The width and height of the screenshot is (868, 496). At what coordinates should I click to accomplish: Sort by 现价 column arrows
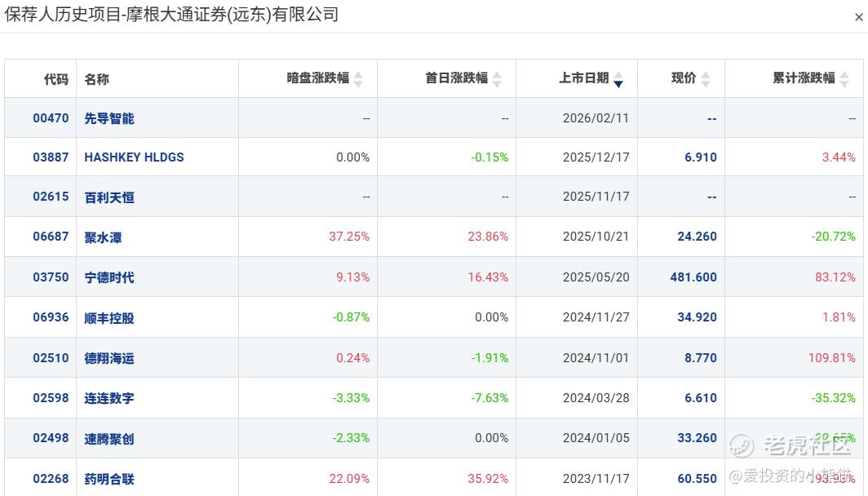(x=705, y=79)
